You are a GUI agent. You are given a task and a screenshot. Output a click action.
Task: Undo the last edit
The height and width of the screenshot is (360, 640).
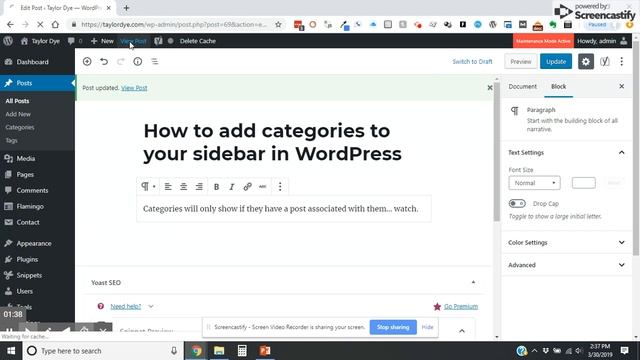104,61
